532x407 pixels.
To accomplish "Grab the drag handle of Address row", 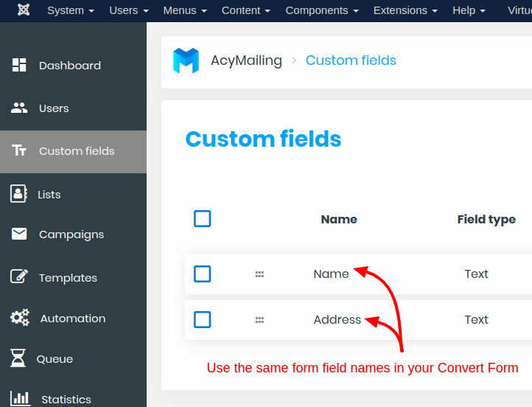I will pos(259,320).
